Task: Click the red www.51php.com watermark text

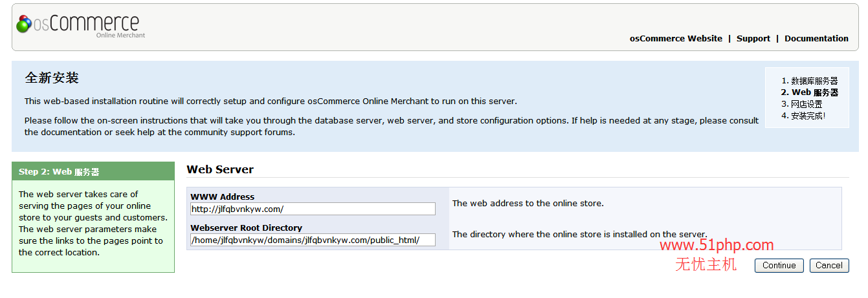Action: [x=717, y=245]
